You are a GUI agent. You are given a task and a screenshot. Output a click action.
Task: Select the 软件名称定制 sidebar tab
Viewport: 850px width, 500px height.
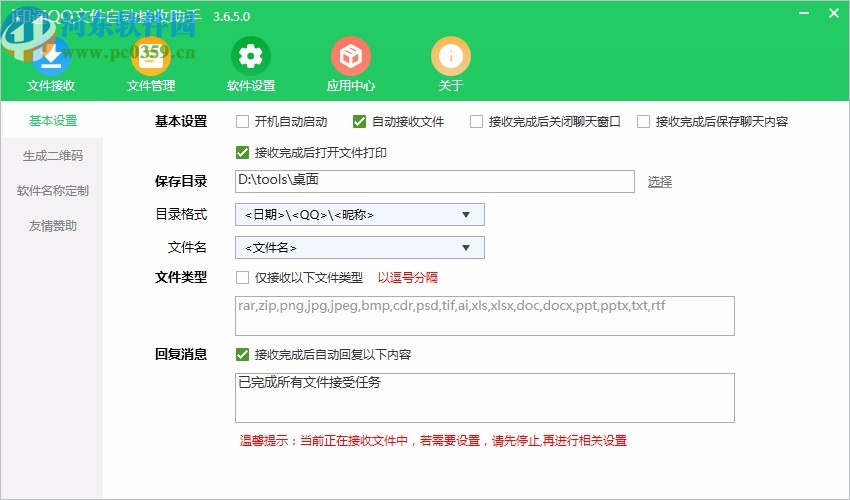point(53,191)
